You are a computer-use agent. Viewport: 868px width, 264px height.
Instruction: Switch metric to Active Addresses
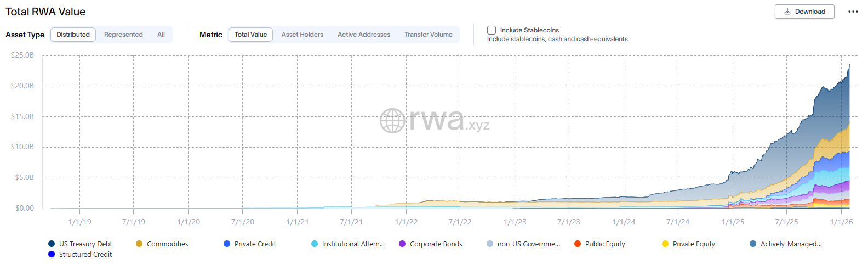tap(364, 35)
